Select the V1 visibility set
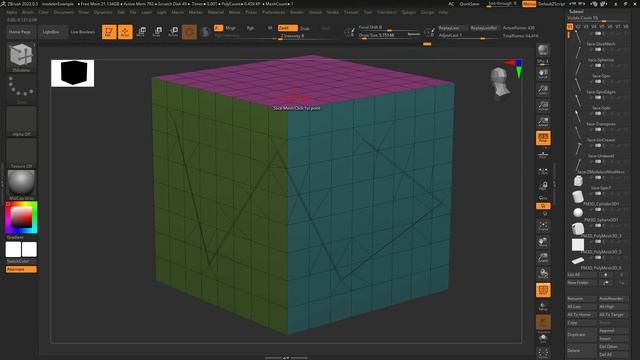 click(570, 27)
